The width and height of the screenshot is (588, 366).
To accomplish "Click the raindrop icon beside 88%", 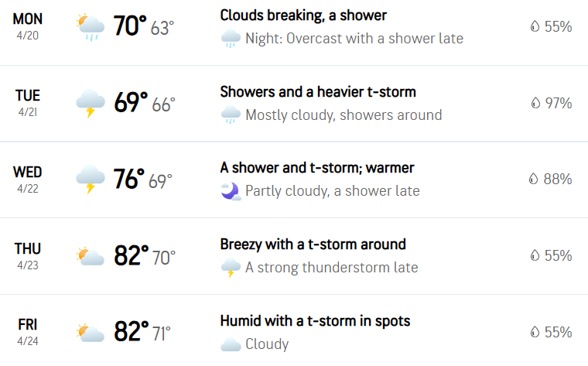I will click(x=533, y=179).
